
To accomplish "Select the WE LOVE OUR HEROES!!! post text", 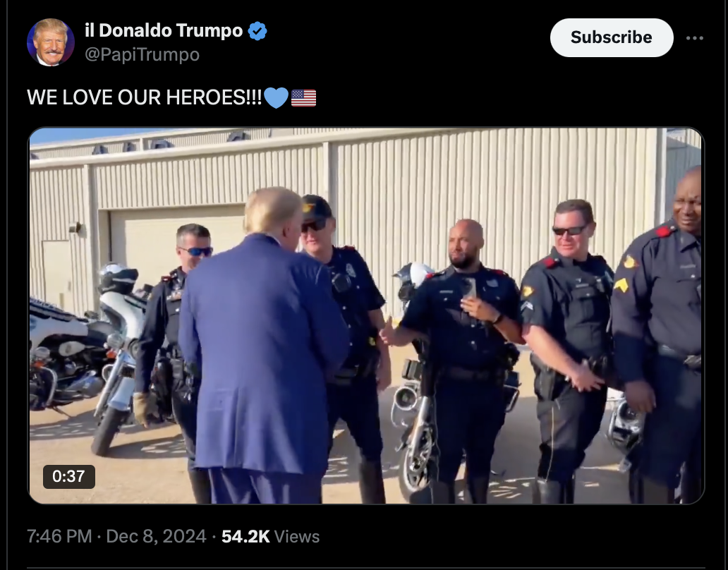I will (145, 97).
